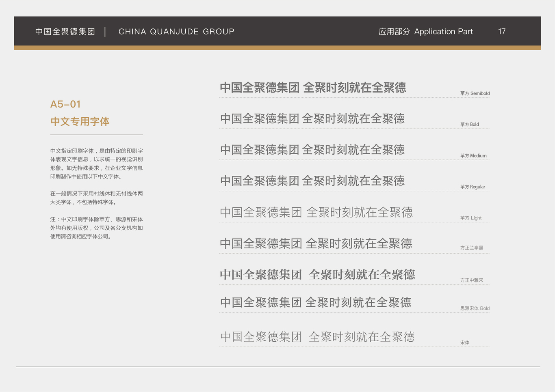
Task: Click the heading 中文专用字体
Action: coord(80,121)
